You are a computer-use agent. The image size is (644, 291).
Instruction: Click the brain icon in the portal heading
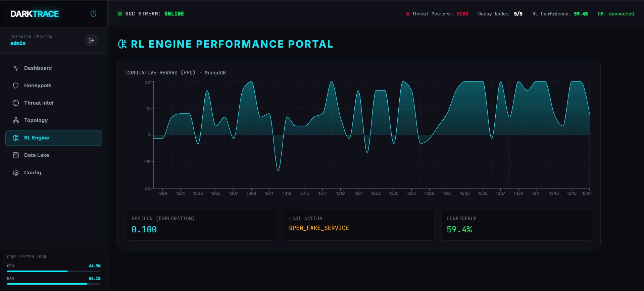[122, 44]
